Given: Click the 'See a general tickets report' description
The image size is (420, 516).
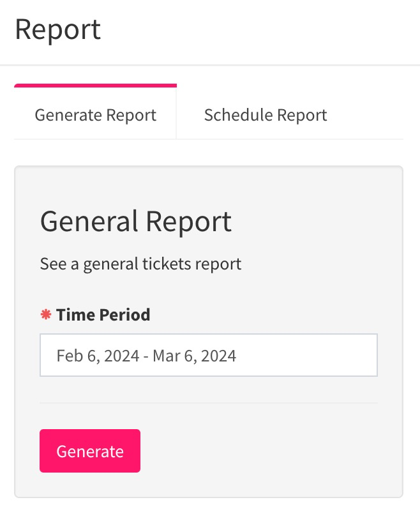Looking at the screenshot, I should click(x=141, y=264).
